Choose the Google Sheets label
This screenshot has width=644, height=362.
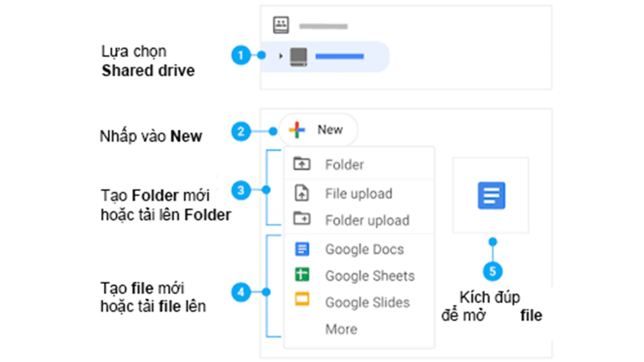point(370,276)
